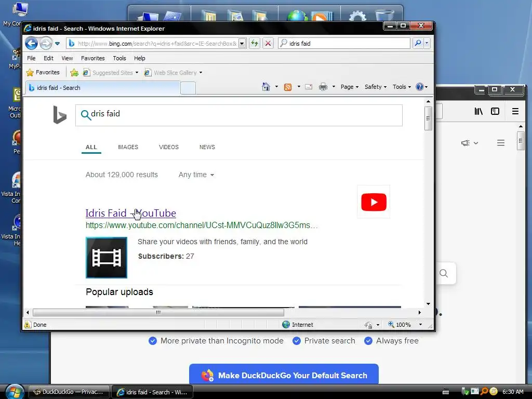The height and width of the screenshot is (399, 532).
Task: Click the red YouTube logo thumbnail
Action: 374,202
